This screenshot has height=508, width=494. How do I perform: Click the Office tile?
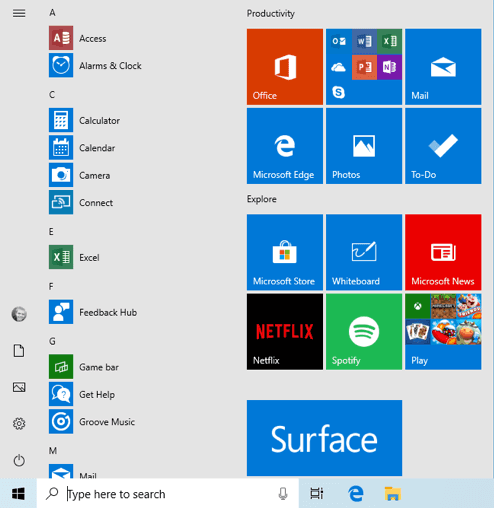click(285, 67)
